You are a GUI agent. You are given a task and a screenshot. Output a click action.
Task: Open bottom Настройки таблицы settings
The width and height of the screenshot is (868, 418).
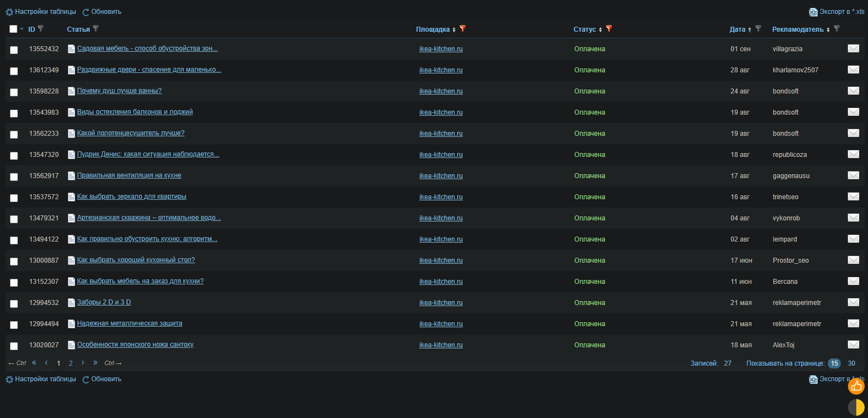pos(41,379)
